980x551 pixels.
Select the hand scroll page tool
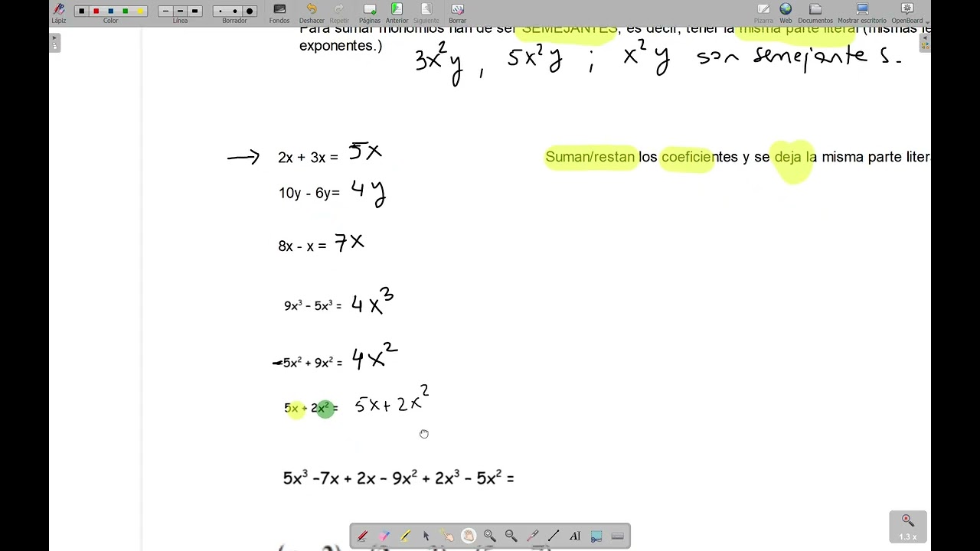click(469, 536)
